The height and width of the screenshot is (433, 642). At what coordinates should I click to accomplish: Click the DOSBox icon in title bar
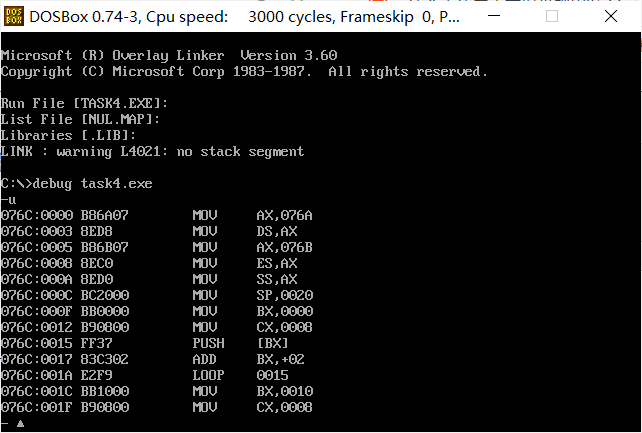[14, 16]
